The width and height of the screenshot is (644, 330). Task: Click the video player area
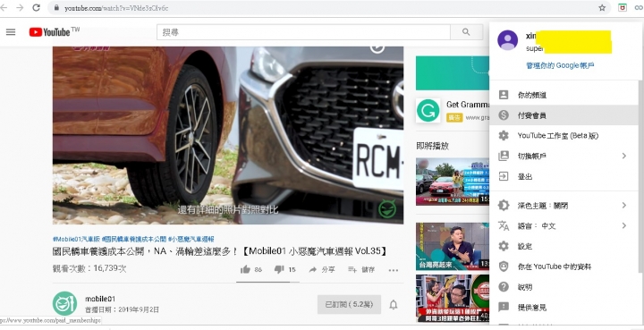pyautogui.click(x=228, y=135)
